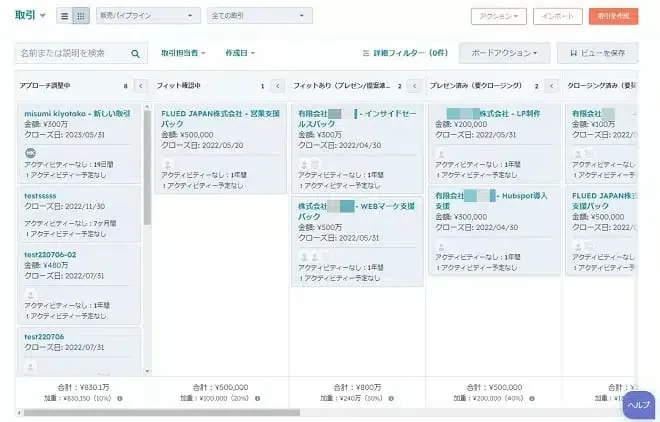Click info icon beside ¥100,000 (20%) weighted total

pos(257,398)
